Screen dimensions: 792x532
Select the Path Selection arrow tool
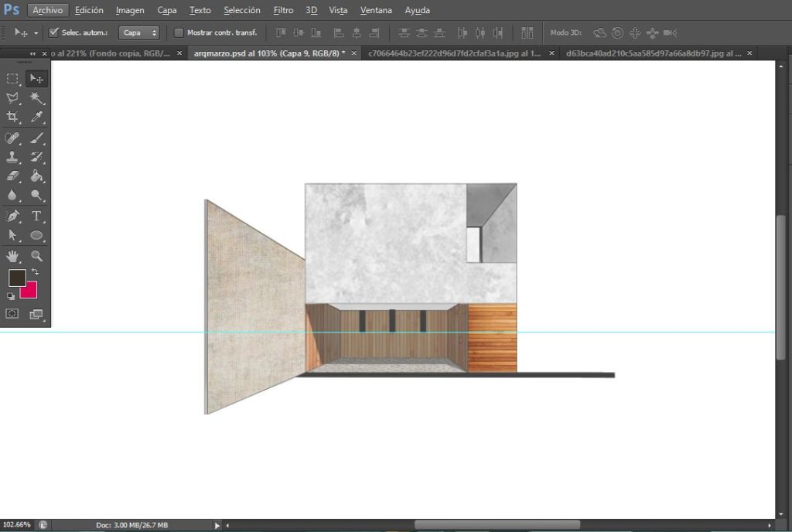coord(12,235)
